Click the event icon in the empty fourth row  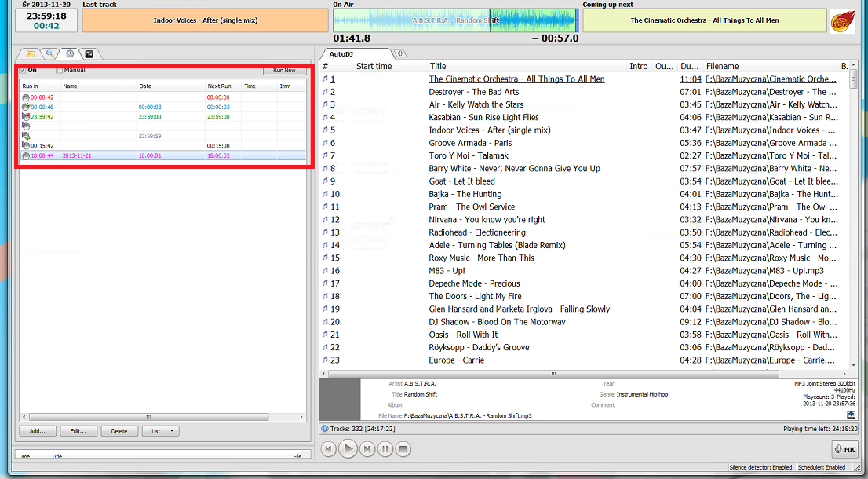click(x=26, y=126)
